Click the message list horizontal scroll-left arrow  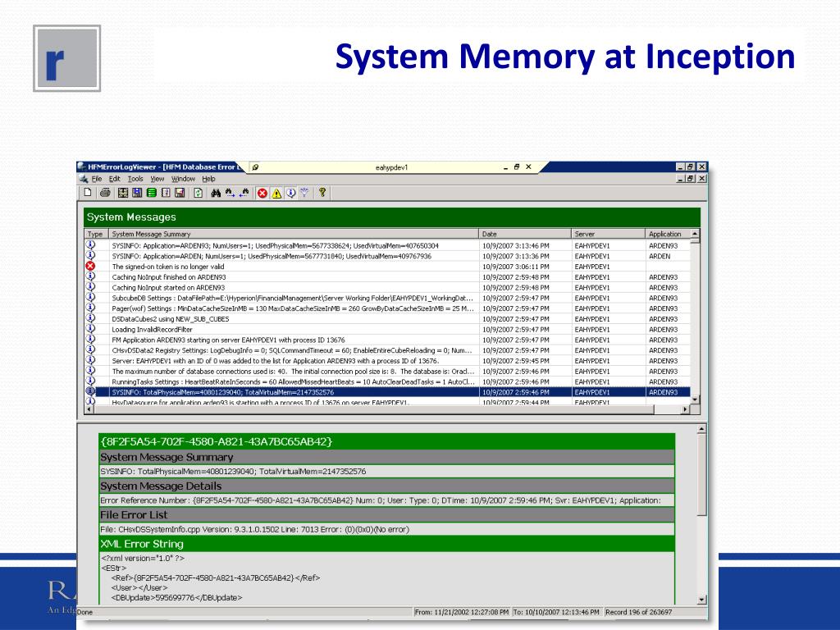pos(89,409)
